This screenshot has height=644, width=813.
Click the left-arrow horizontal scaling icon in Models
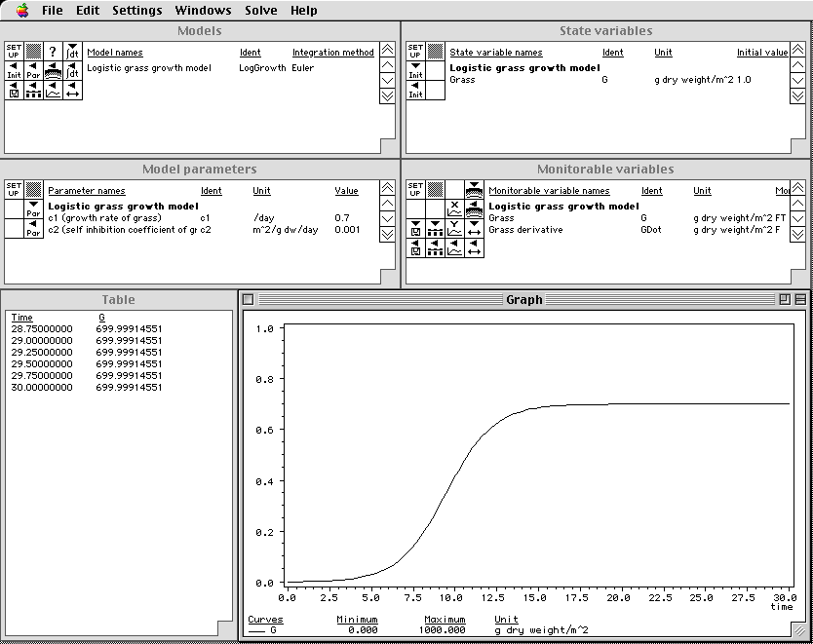[x=72, y=90]
